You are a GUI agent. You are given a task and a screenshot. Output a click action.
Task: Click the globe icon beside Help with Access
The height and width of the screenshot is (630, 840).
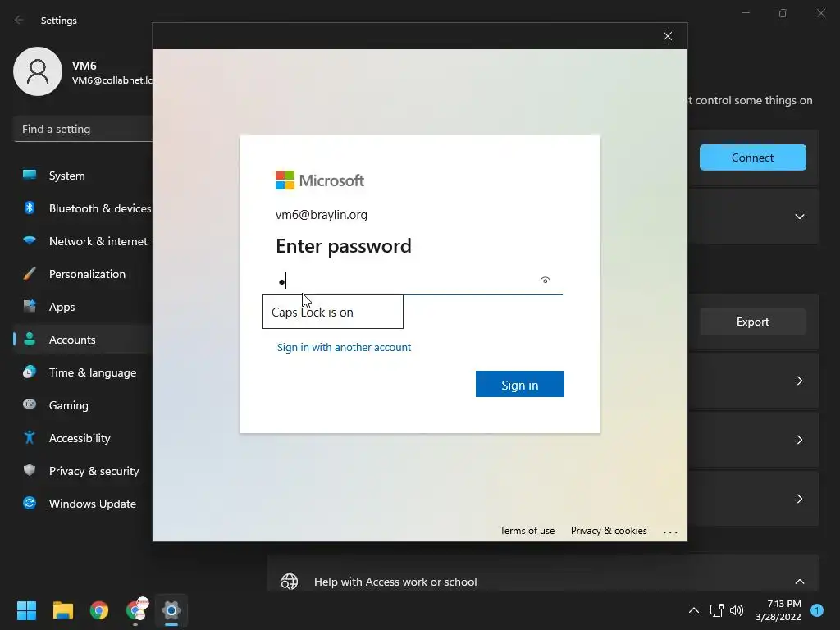pyautogui.click(x=290, y=582)
